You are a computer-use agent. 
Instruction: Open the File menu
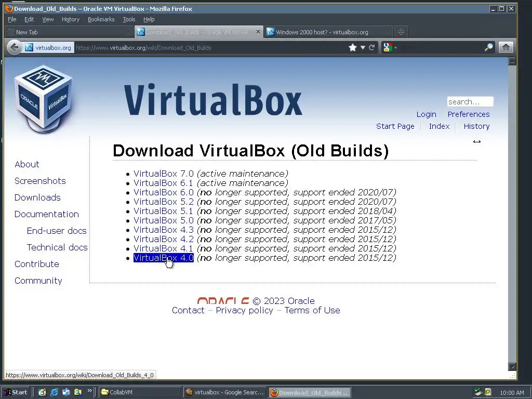pyautogui.click(x=12, y=19)
